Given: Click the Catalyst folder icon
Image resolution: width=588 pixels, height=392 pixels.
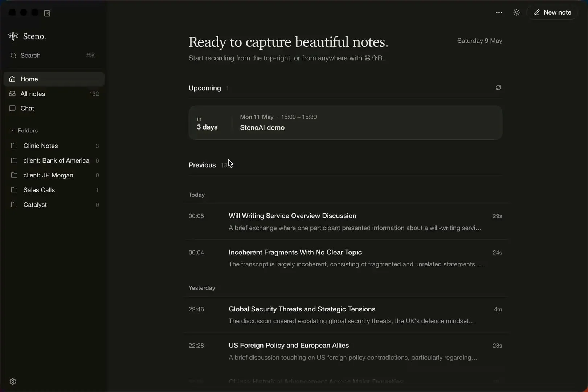Looking at the screenshot, I should click(14, 205).
